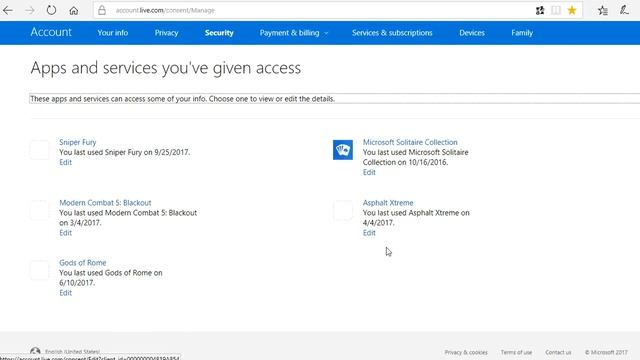
Task: Click the 'Apps and services you've given access' heading
Action: click(x=166, y=68)
